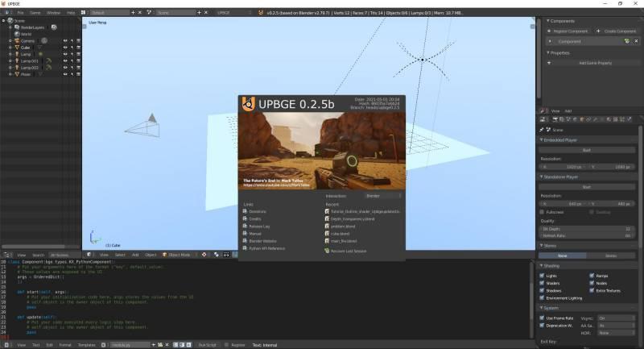Toggle visibility eye for Cube
644x349 pixels.
coord(65,48)
